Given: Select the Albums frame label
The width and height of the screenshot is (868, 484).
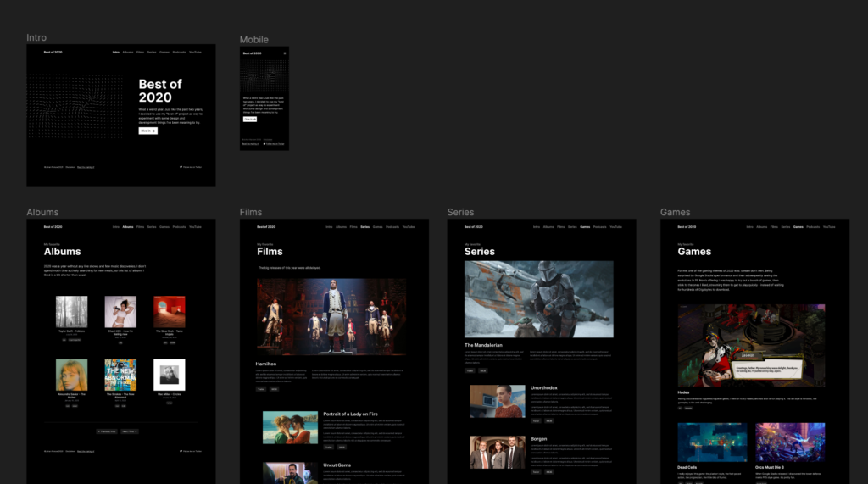Looking at the screenshot, I should (42, 212).
